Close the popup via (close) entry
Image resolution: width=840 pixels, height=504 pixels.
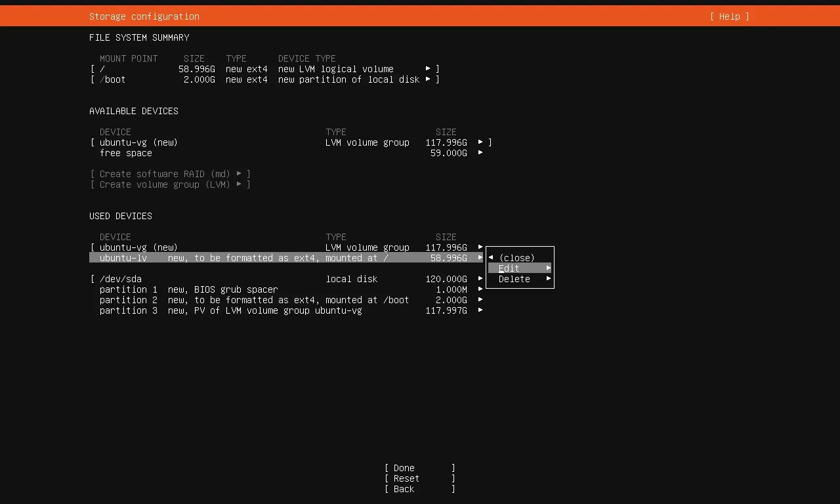click(516, 258)
